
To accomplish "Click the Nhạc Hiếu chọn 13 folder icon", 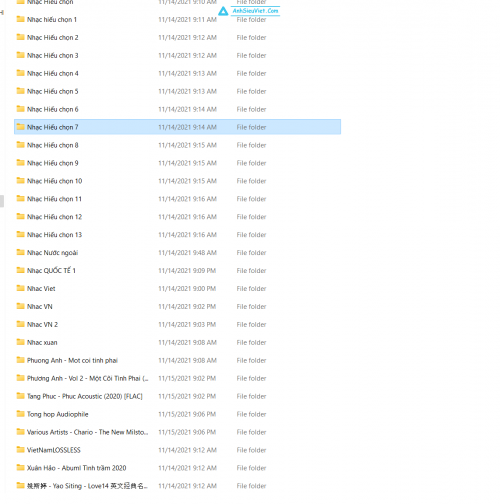I will coord(21,234).
